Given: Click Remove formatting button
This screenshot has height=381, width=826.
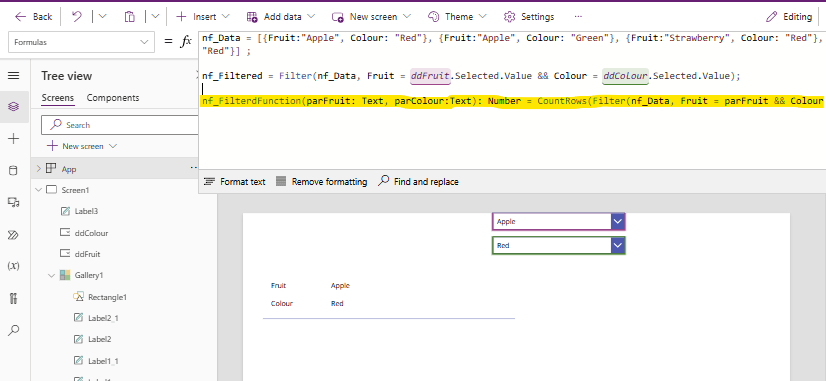Looking at the screenshot, I should 321,181.
